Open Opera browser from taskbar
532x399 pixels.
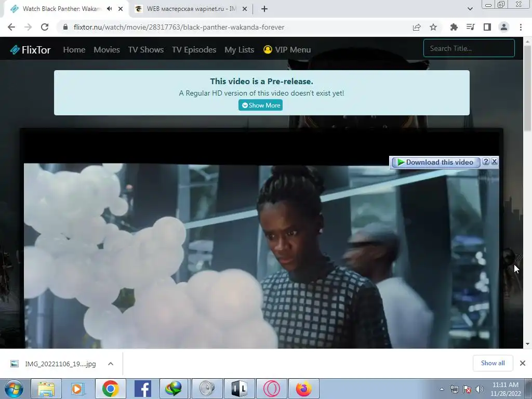click(x=272, y=389)
